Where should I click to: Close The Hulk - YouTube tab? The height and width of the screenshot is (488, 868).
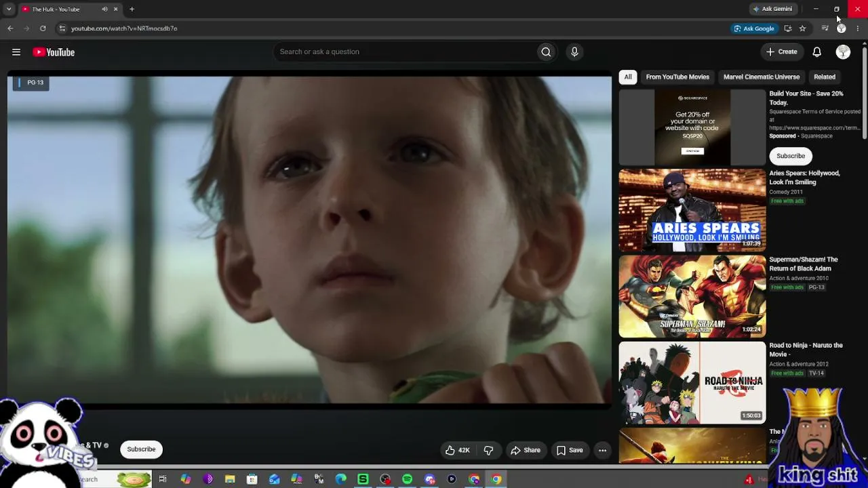point(115,9)
